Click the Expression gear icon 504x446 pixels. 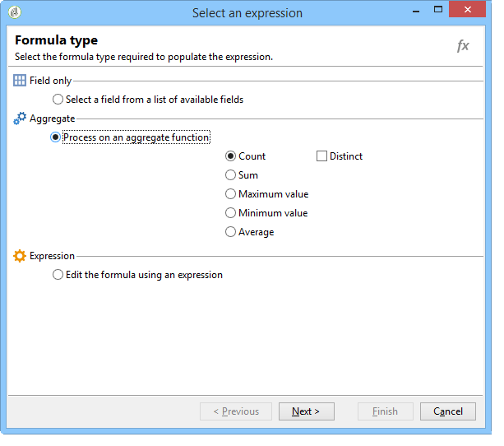pos(20,256)
